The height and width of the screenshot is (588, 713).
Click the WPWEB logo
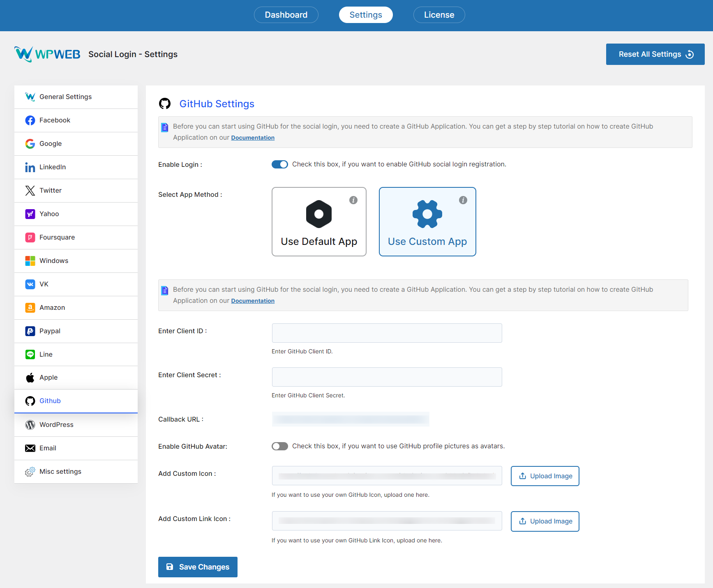[x=47, y=54]
